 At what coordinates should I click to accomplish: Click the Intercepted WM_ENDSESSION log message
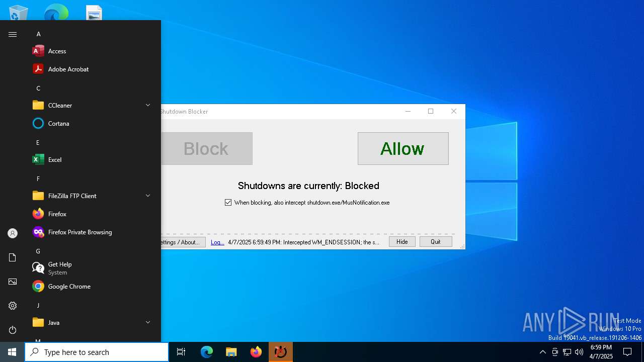coord(304,242)
